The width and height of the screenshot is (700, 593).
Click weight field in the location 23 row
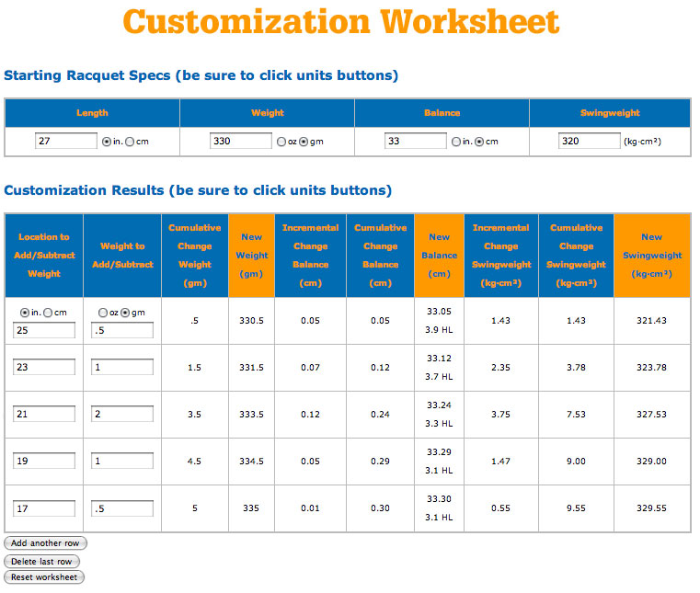click(x=122, y=367)
